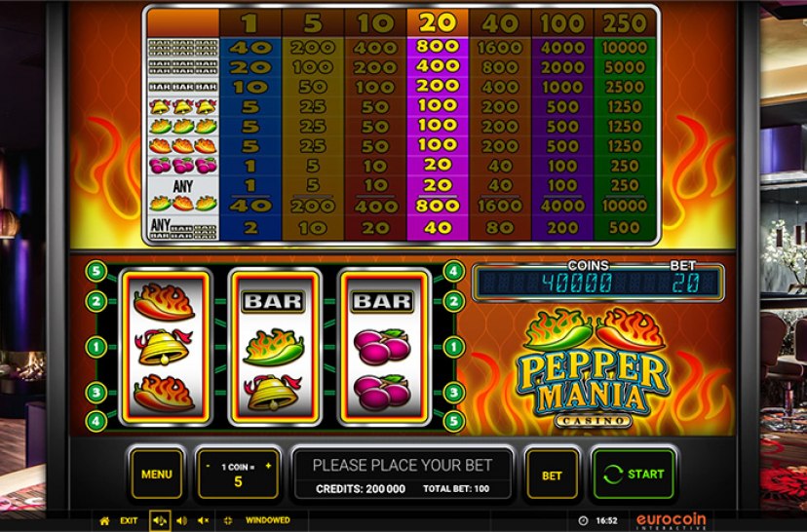The image size is (807, 532).
Task: Select sound with music option
Action: click(x=160, y=520)
